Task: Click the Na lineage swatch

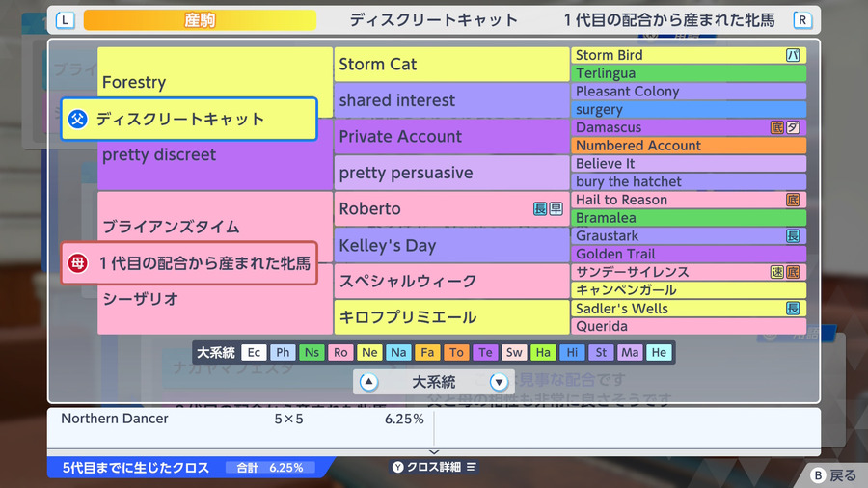Action: [398, 352]
